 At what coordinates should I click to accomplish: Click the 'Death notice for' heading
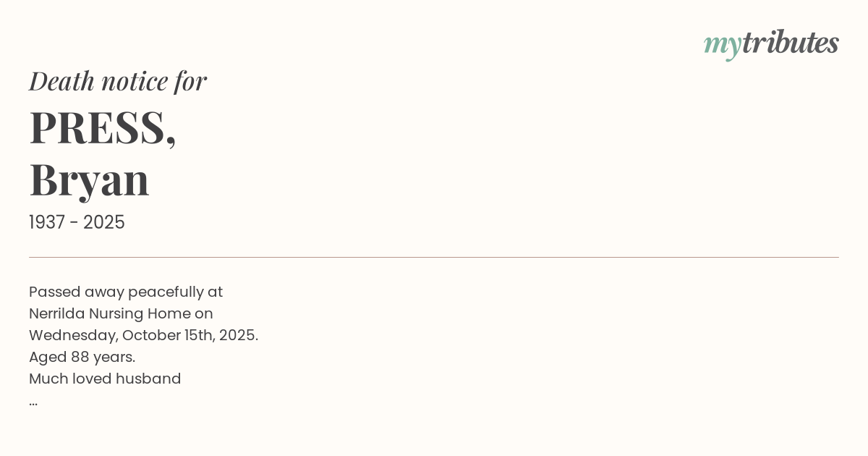[118, 81]
